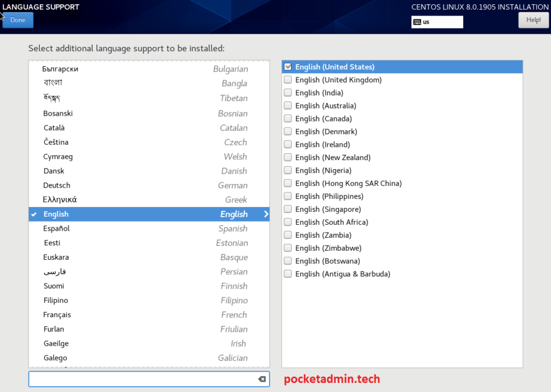551x392 pixels.
Task: Enable English (United Kingdom) checkbox
Action: pyautogui.click(x=288, y=80)
